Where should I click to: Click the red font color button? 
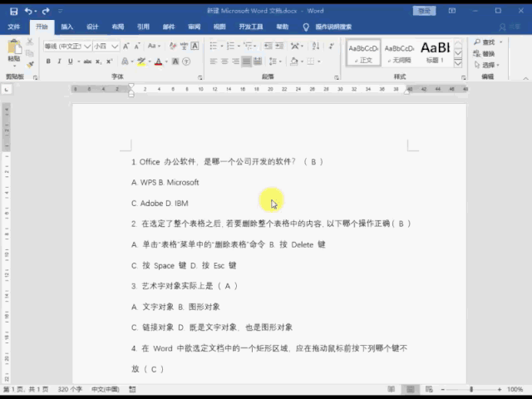(158, 62)
